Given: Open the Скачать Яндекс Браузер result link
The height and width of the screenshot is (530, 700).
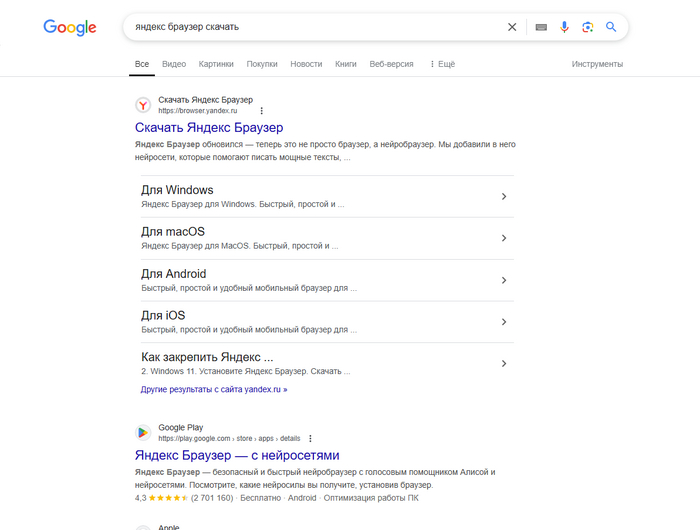Looking at the screenshot, I should pos(209,128).
